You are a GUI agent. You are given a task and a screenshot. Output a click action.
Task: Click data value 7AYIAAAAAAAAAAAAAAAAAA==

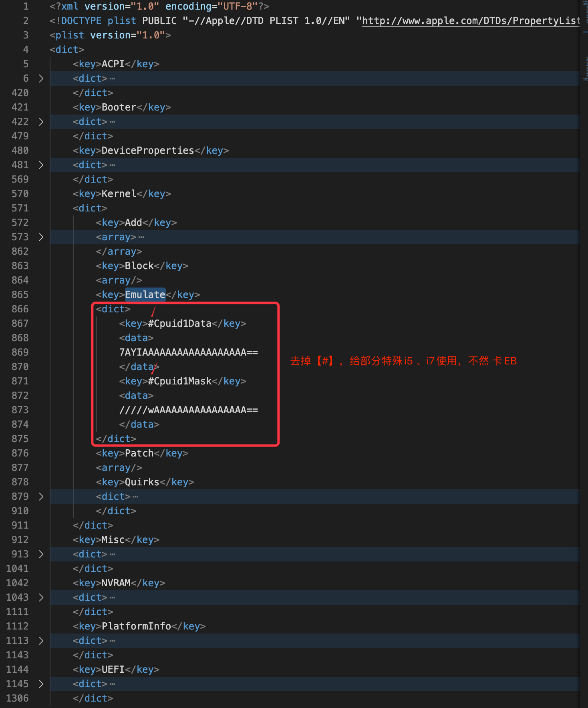point(188,352)
